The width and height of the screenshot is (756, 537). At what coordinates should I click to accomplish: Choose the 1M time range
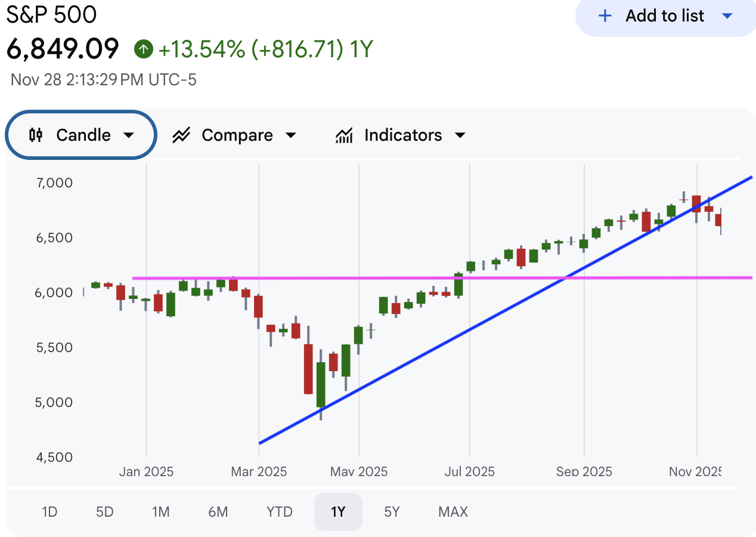click(160, 512)
